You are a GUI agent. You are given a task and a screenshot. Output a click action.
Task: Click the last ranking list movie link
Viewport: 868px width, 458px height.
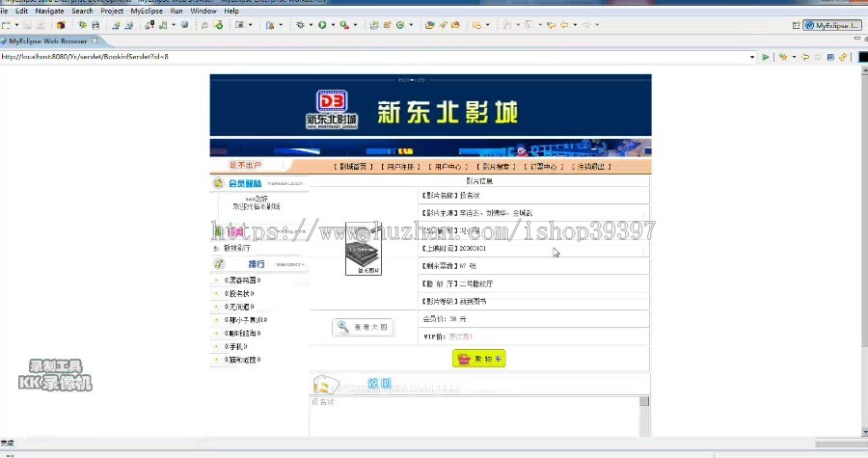[x=242, y=360]
